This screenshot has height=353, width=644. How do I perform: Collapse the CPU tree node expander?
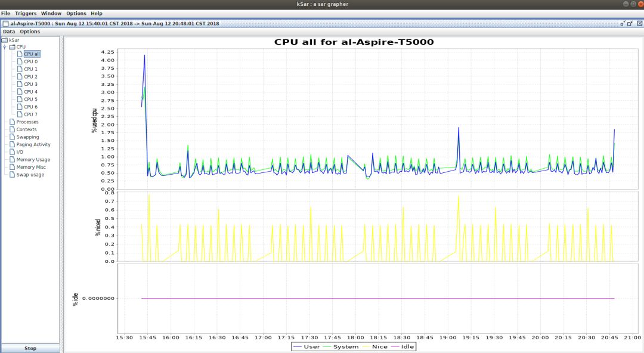point(5,47)
